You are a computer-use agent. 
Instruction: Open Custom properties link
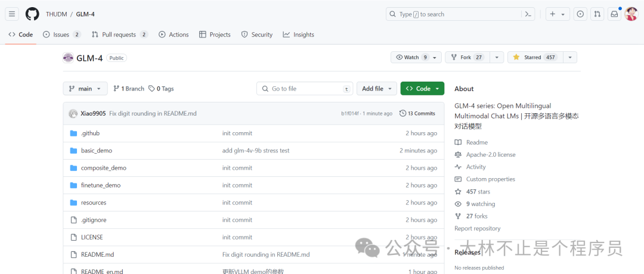click(x=491, y=179)
